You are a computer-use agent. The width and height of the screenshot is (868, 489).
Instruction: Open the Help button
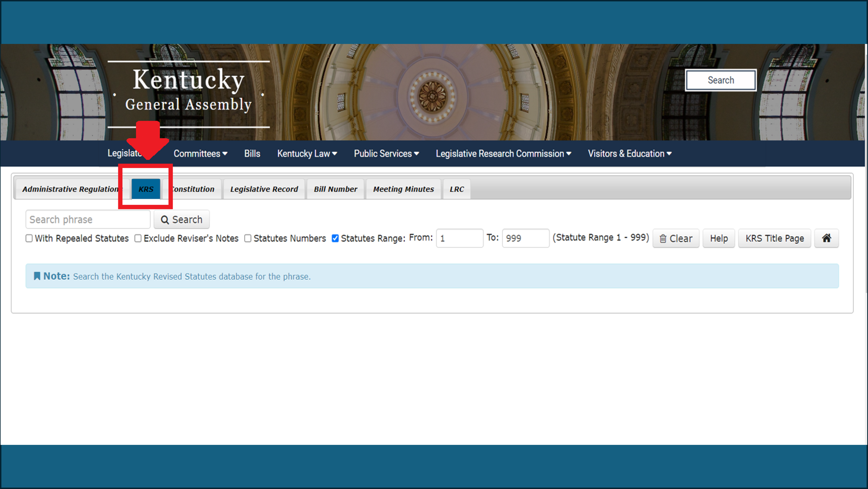(718, 238)
